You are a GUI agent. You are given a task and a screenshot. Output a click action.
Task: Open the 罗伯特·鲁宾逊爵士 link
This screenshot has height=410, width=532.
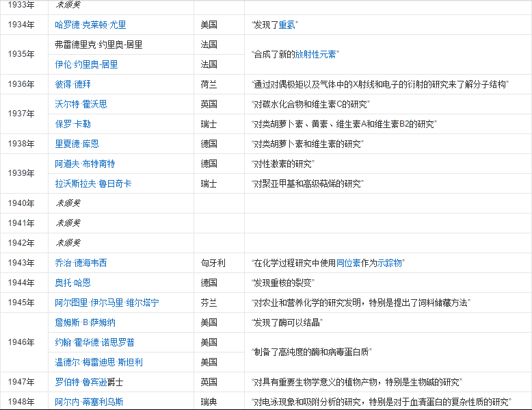pos(89,382)
